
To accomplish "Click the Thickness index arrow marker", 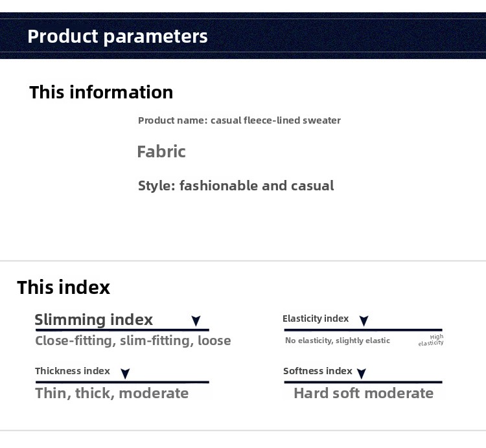I will 125,374.
